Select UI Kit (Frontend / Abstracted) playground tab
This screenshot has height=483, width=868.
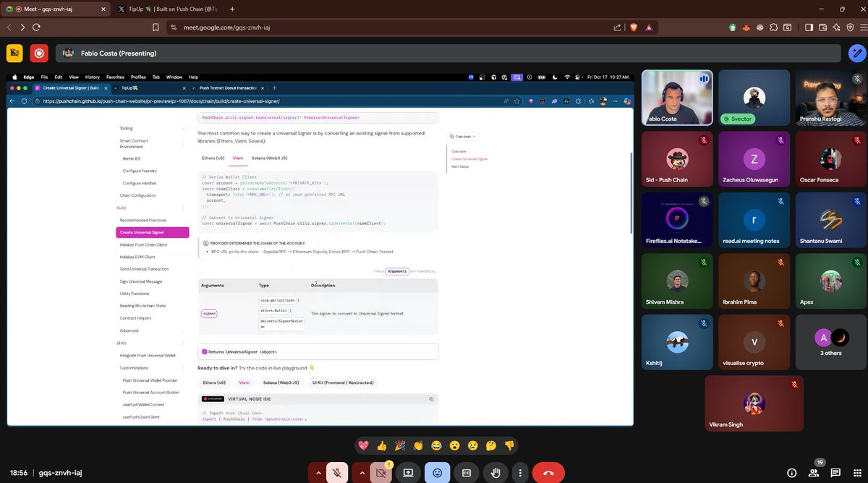tap(343, 382)
